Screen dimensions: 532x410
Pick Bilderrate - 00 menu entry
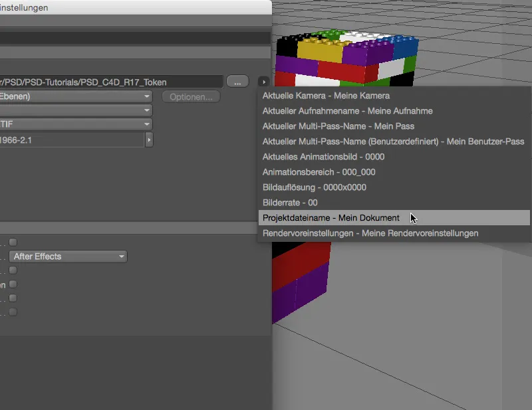pyautogui.click(x=394, y=203)
